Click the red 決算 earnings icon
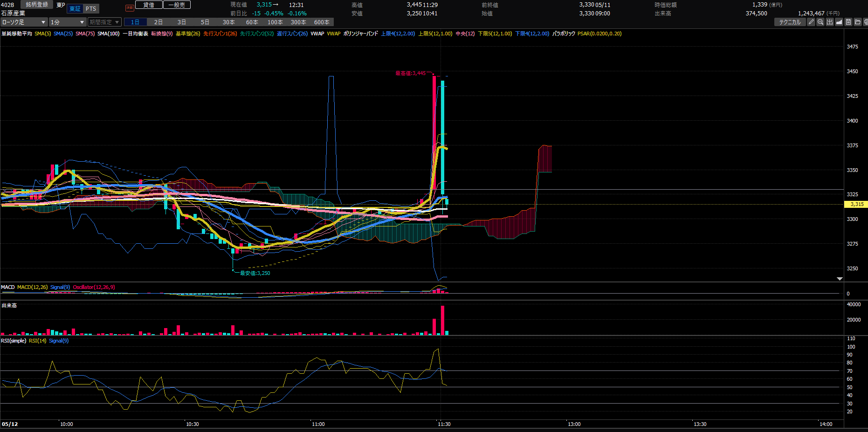This screenshot has width=868, height=432. coord(130,8)
